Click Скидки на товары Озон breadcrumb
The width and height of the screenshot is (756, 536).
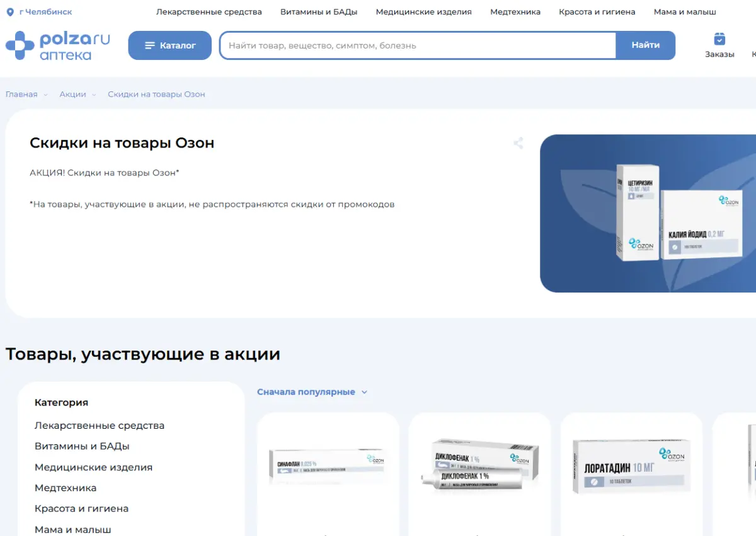coord(156,95)
